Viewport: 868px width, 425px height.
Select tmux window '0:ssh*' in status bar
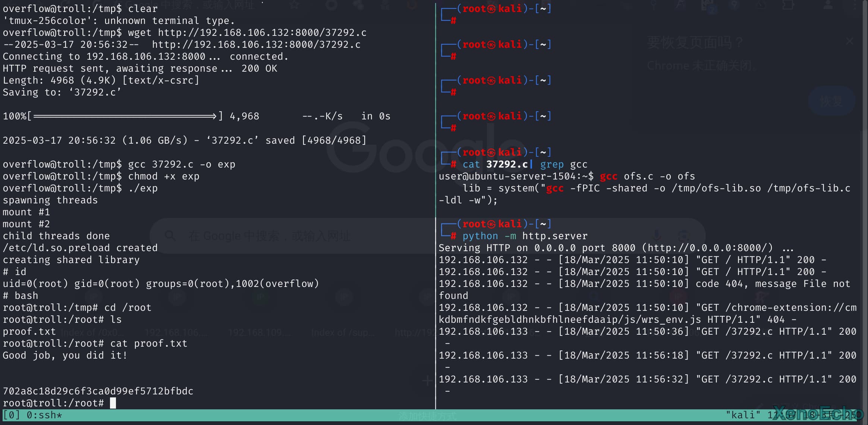click(x=44, y=415)
